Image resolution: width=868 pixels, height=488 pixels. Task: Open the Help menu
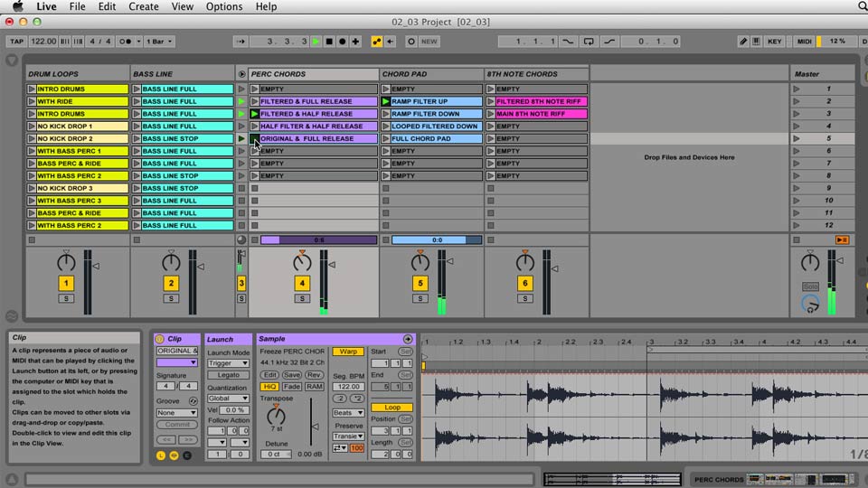click(266, 6)
